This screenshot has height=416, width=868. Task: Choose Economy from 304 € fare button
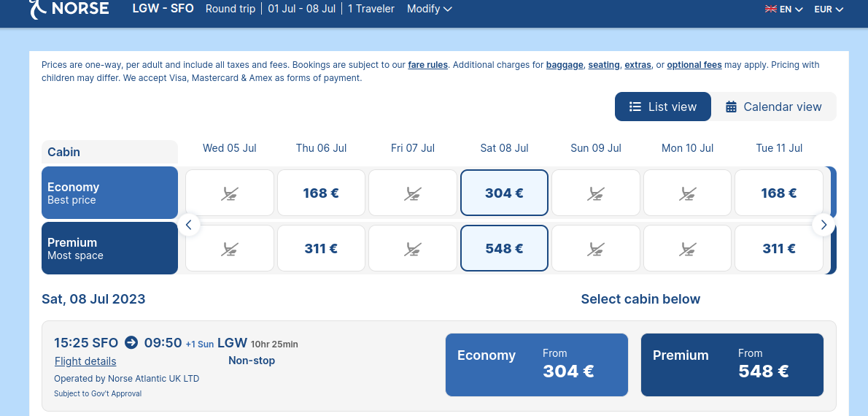click(537, 365)
